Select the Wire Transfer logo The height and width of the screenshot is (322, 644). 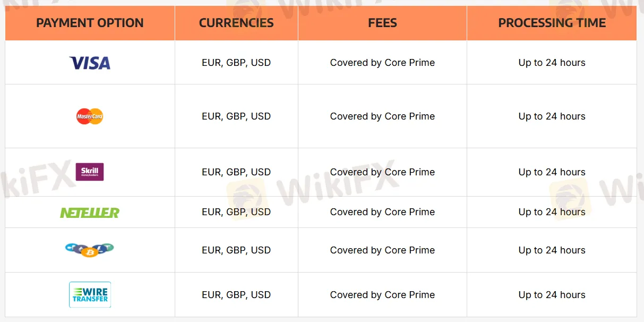(90, 295)
